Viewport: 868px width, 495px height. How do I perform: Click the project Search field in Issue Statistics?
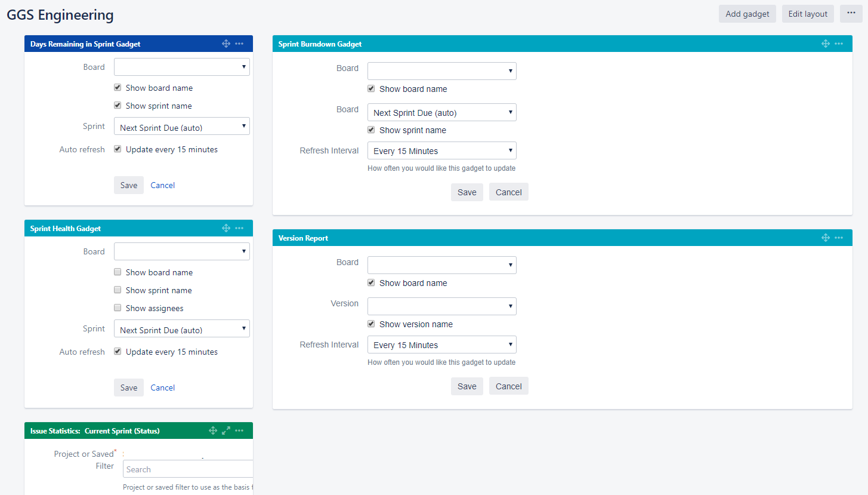pyautogui.click(x=187, y=469)
